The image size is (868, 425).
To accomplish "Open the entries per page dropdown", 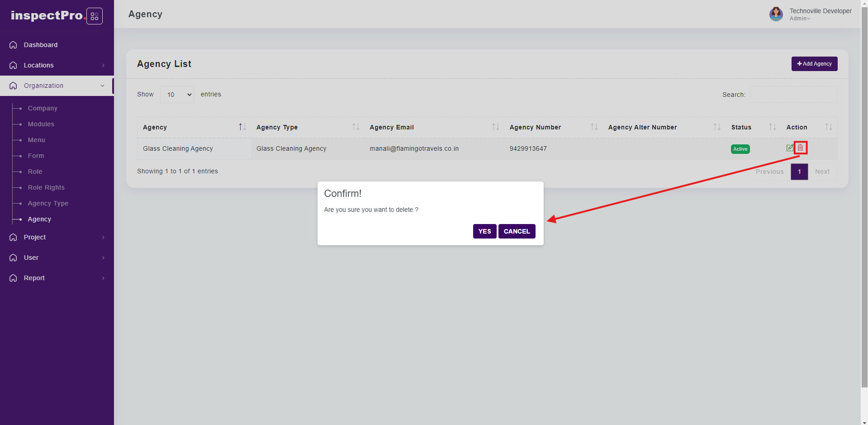I will coord(177,95).
